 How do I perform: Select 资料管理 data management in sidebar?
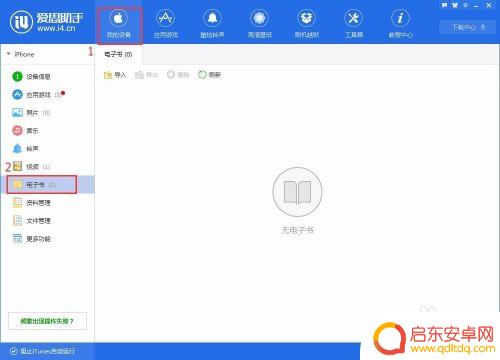click(31, 202)
